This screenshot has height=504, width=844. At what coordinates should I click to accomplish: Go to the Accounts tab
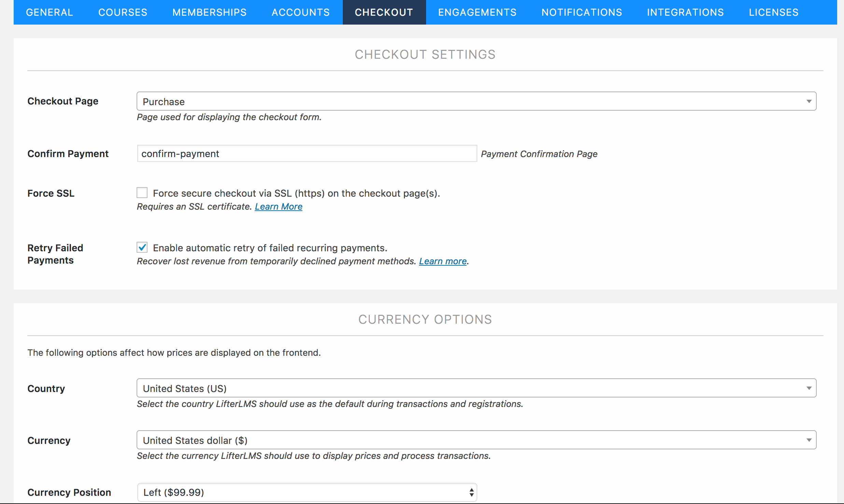pyautogui.click(x=301, y=12)
